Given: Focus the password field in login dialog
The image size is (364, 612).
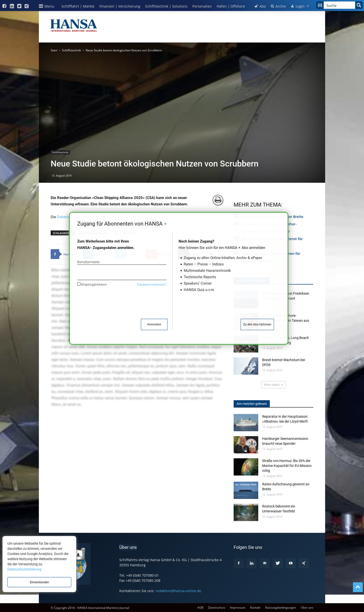Looking at the screenshot, I should pos(122,276).
